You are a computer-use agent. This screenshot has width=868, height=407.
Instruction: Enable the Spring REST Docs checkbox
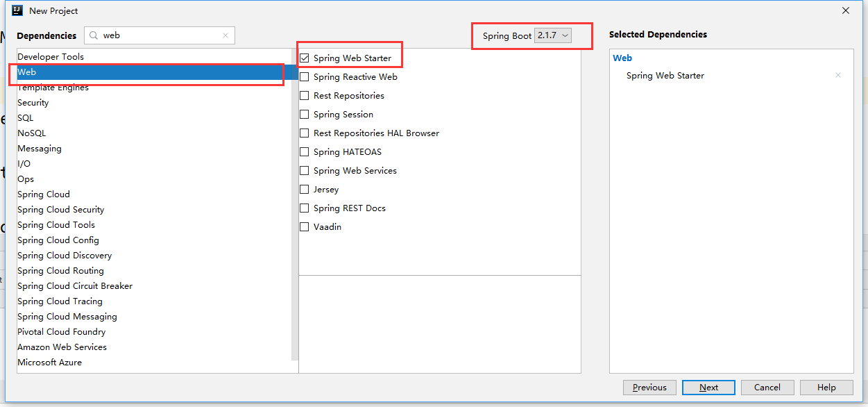click(x=304, y=208)
